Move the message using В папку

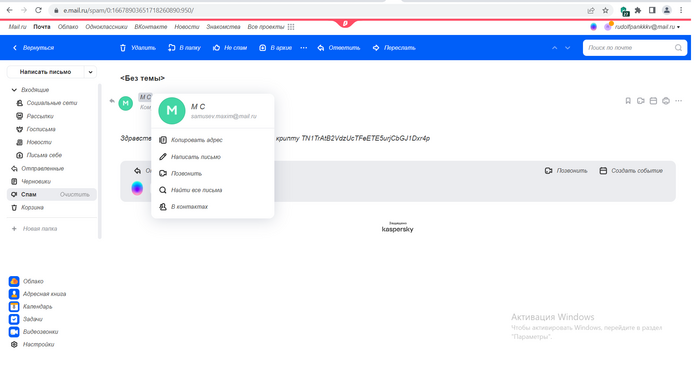(x=184, y=48)
